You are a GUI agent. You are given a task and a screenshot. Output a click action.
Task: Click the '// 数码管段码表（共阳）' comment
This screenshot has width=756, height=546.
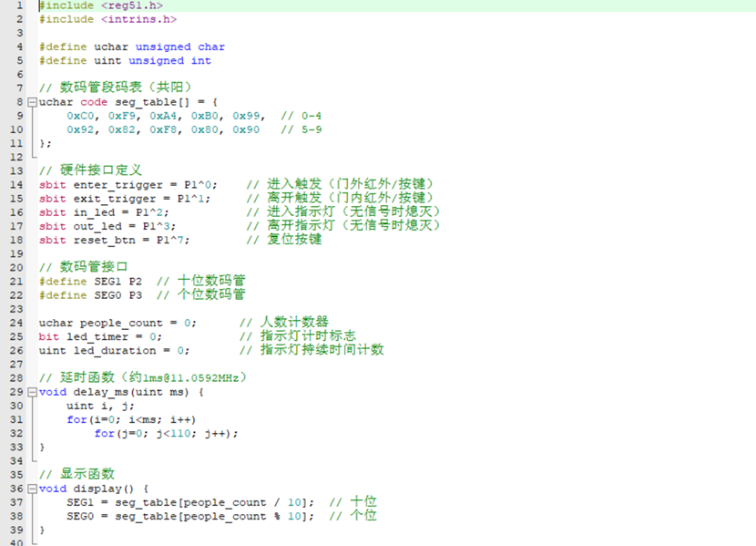pos(116,88)
